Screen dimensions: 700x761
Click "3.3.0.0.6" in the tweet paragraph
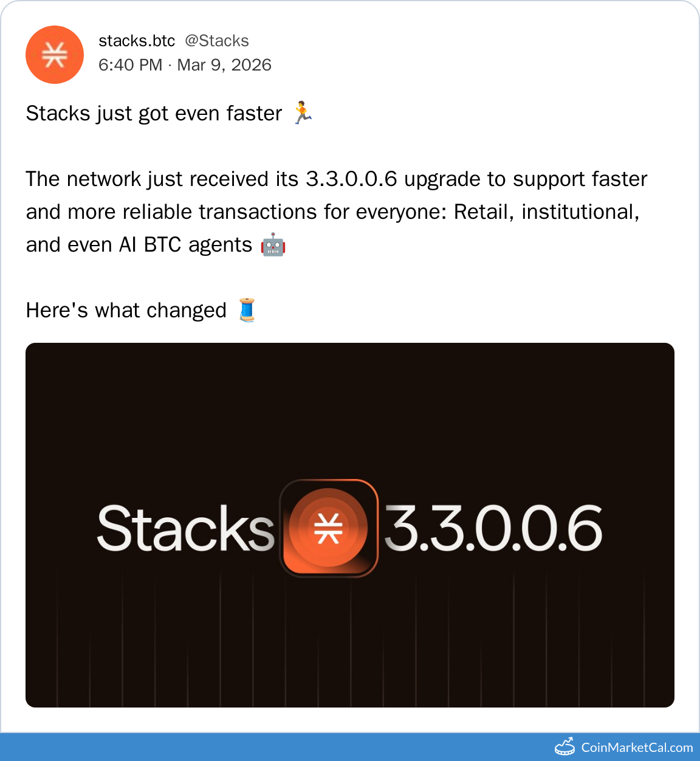click(x=351, y=179)
